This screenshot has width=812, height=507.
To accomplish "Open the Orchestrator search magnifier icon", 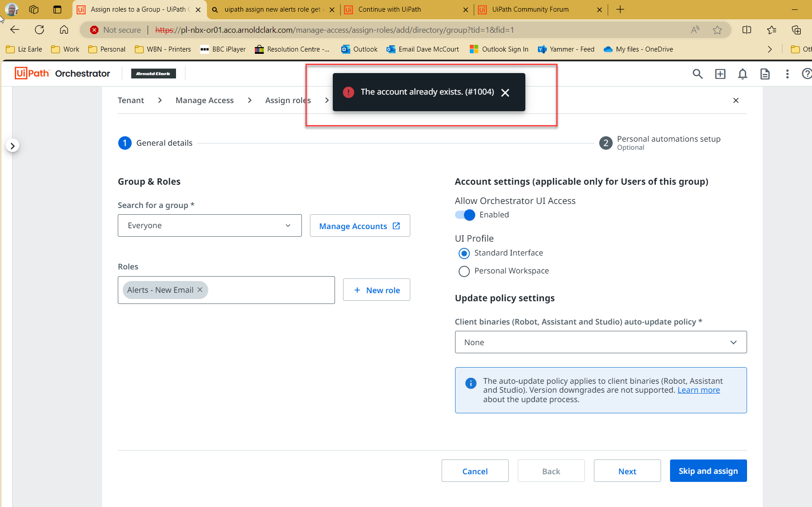I will tap(697, 74).
